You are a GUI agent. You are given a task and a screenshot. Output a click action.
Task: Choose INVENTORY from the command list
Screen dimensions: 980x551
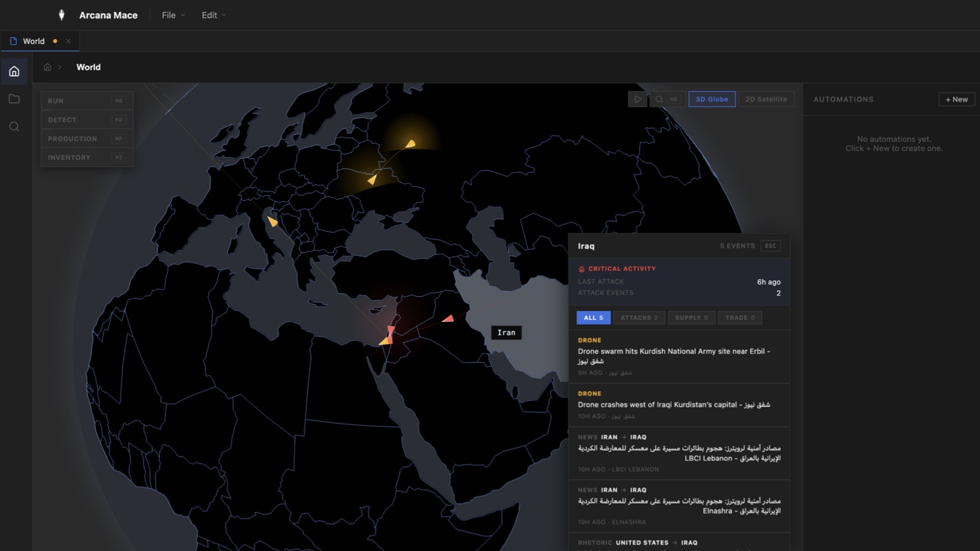pos(87,157)
